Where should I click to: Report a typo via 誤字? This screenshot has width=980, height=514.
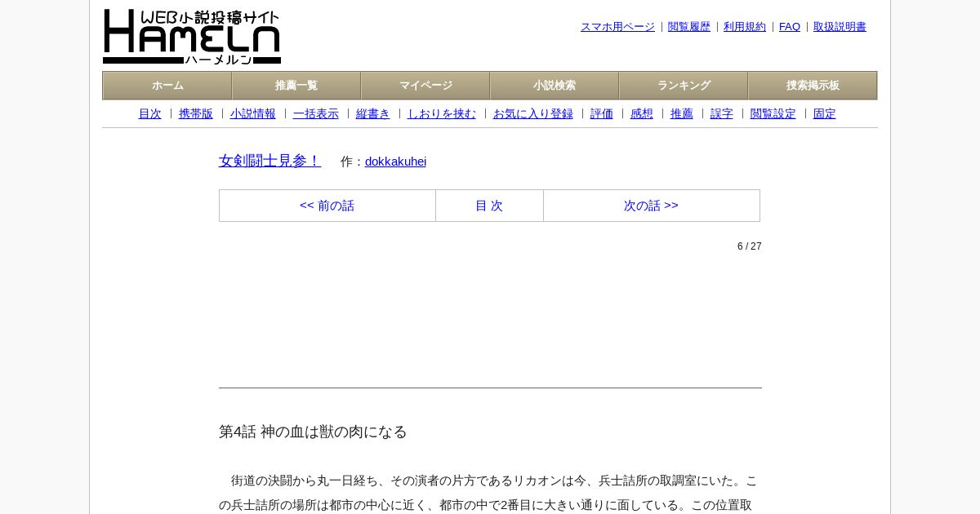[x=722, y=113]
